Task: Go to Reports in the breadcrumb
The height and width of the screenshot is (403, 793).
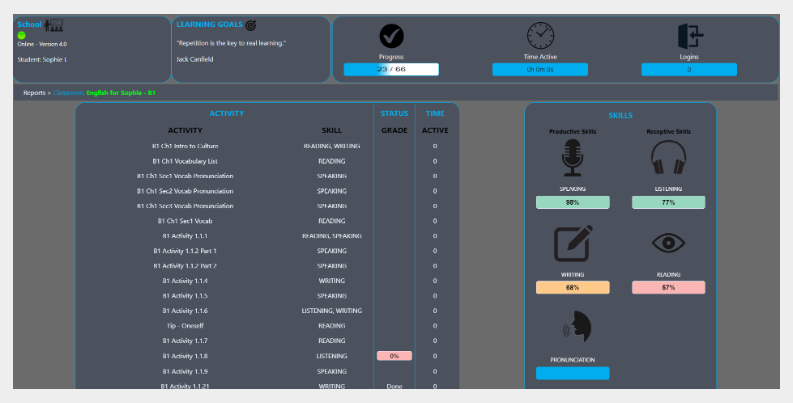Action: click(x=35, y=93)
